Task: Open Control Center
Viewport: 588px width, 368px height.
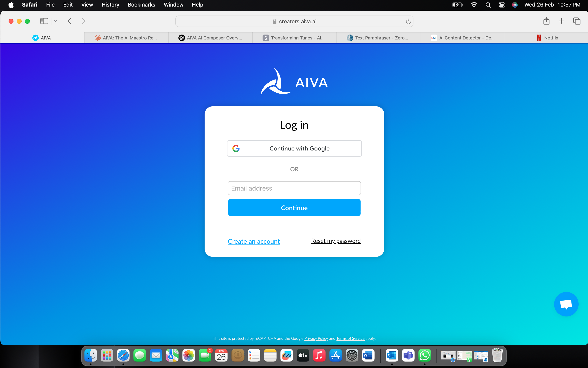Action: (502, 5)
